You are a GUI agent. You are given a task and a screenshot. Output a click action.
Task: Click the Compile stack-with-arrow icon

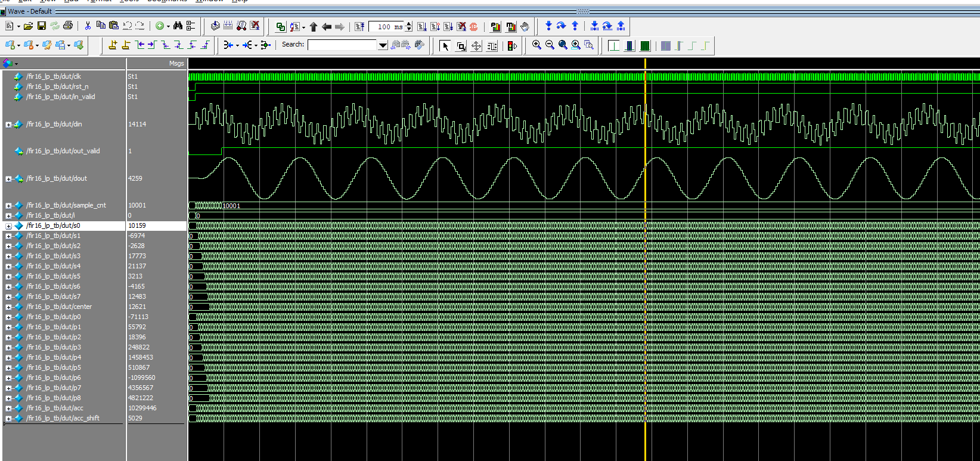tap(215, 26)
